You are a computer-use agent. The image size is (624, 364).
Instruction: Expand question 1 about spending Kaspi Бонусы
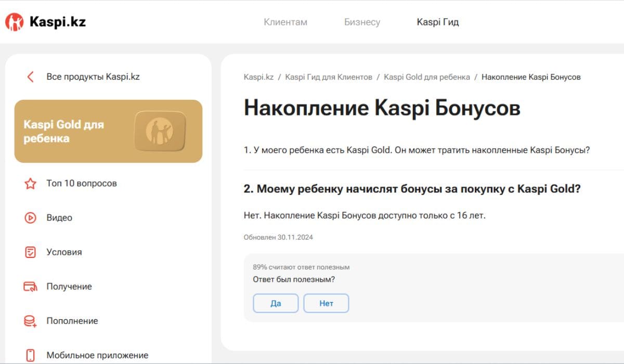tap(417, 150)
